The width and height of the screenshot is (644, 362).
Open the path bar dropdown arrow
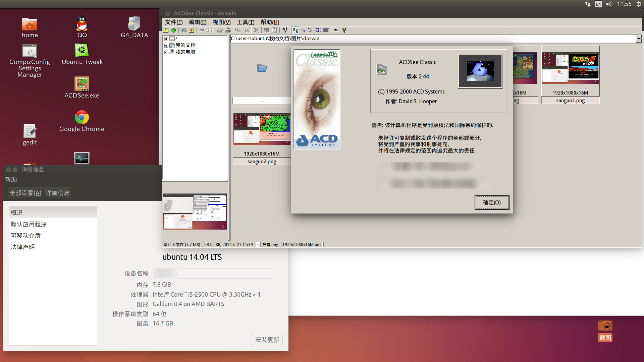click(x=639, y=39)
